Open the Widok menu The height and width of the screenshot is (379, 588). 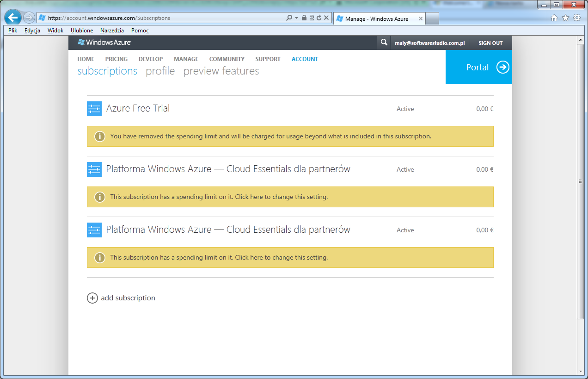[55, 31]
